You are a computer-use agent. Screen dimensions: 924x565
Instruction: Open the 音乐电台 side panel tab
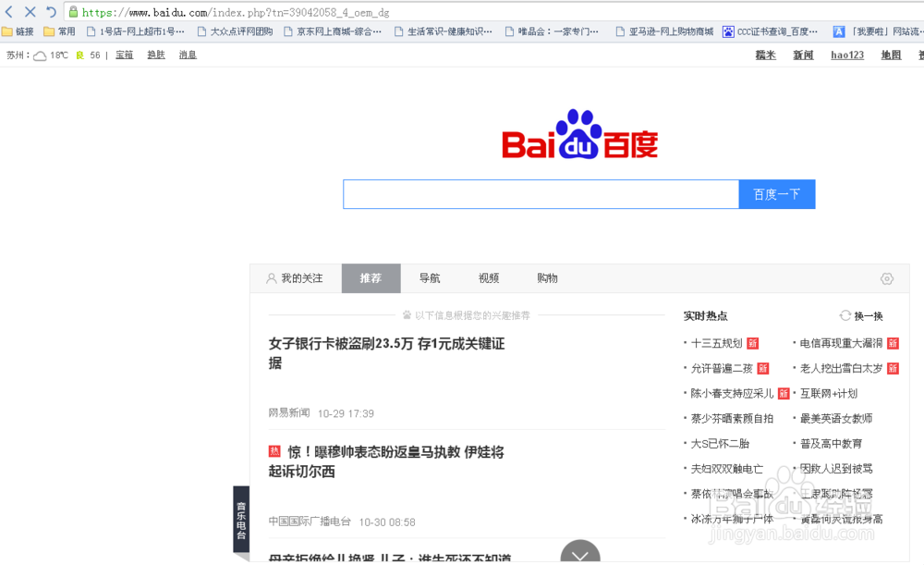point(241,520)
